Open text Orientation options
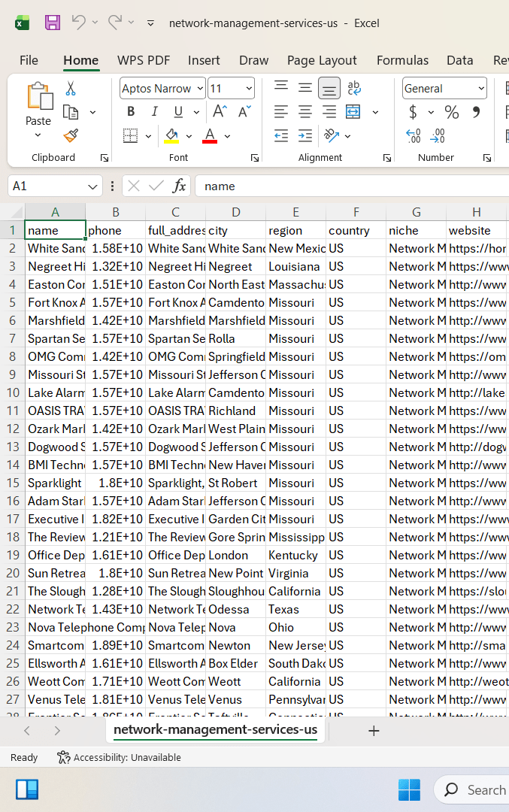509x812 pixels. click(x=331, y=135)
